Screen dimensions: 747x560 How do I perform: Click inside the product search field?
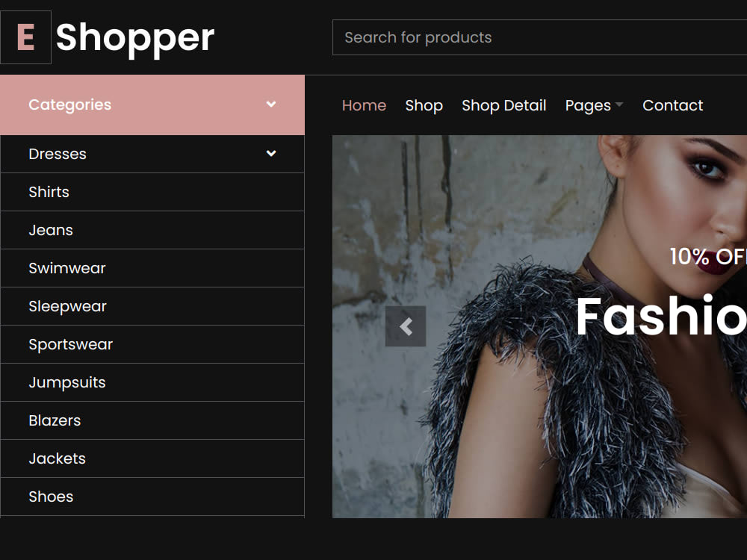tap(523, 37)
